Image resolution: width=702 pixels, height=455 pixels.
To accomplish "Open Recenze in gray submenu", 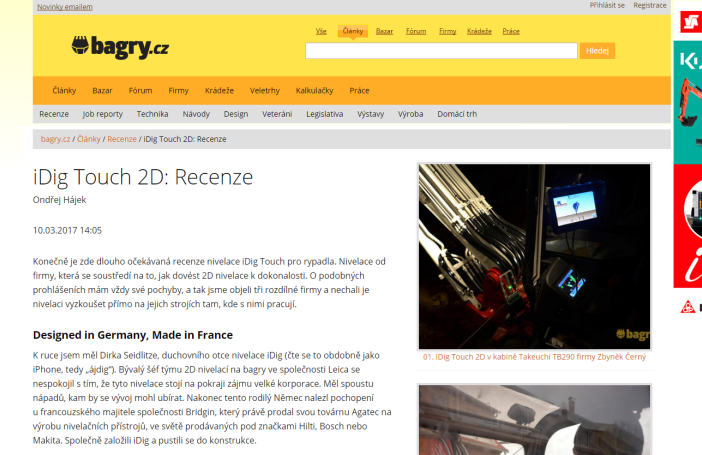I will [x=54, y=114].
